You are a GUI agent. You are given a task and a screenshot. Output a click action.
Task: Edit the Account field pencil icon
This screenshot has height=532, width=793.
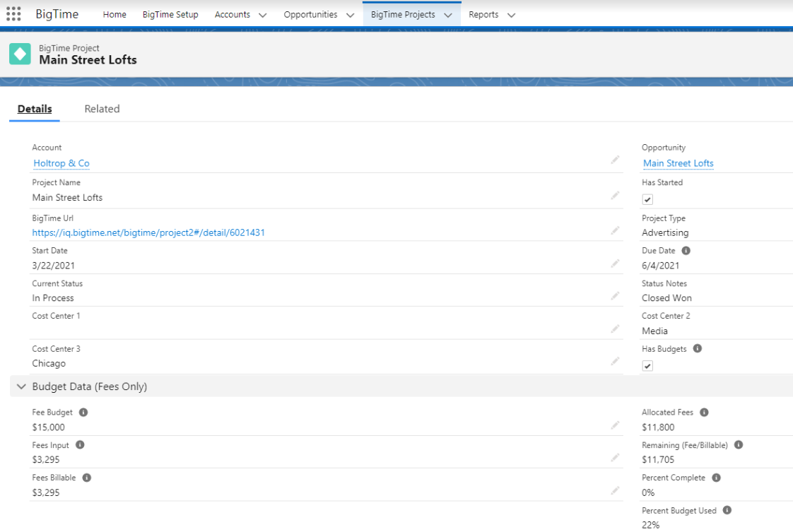[615, 160]
